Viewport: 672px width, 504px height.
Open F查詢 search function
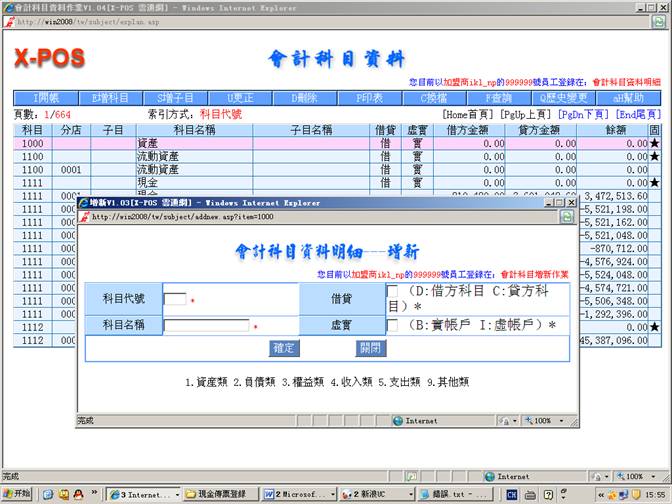[x=498, y=98]
